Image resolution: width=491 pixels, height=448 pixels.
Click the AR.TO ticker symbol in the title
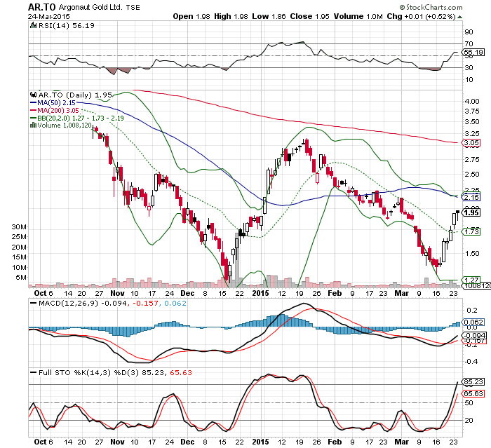click(42, 7)
